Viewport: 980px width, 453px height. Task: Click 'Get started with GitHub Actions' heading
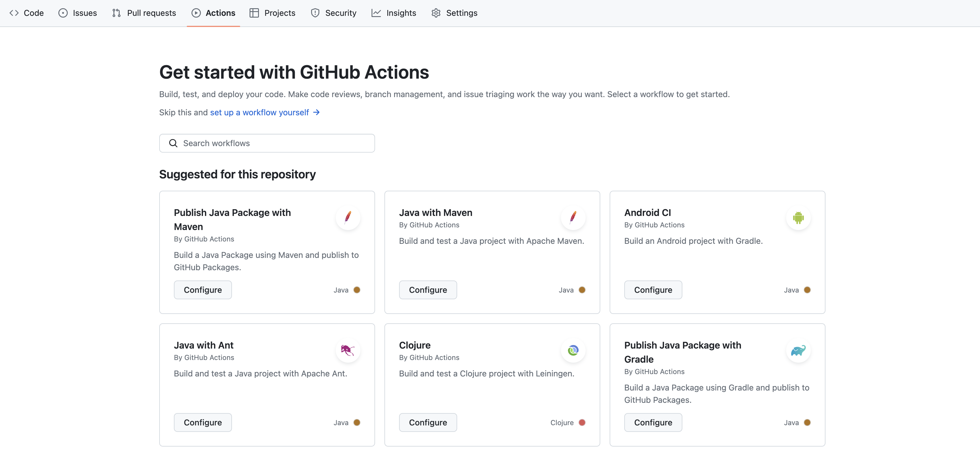coord(294,72)
